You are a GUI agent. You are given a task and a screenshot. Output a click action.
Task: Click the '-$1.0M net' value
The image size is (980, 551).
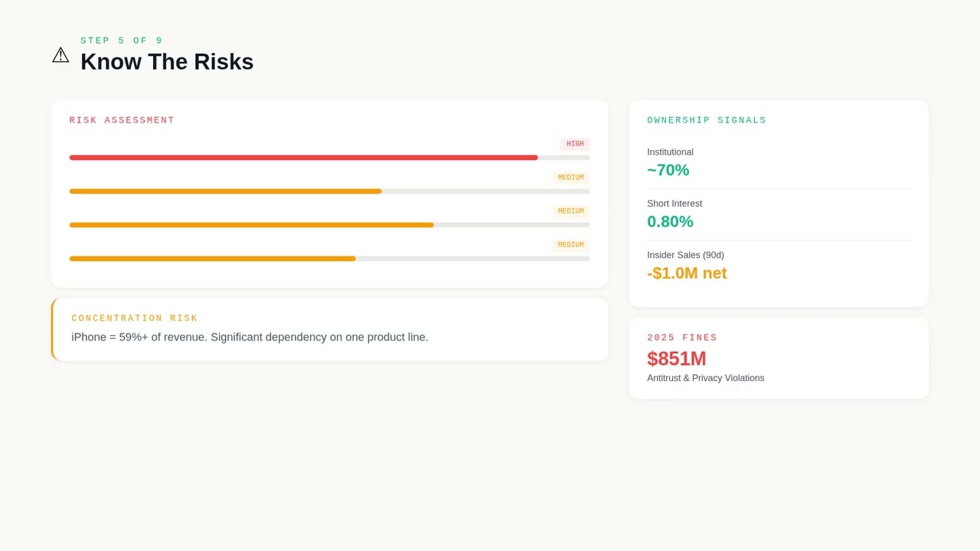tap(687, 273)
